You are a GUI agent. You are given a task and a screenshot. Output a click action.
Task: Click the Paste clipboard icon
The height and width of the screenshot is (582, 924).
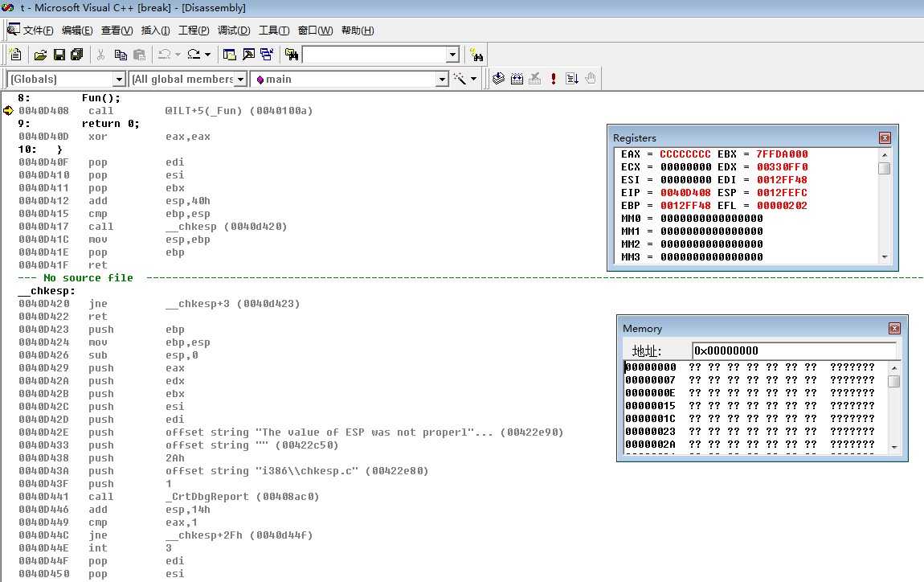[x=139, y=55]
